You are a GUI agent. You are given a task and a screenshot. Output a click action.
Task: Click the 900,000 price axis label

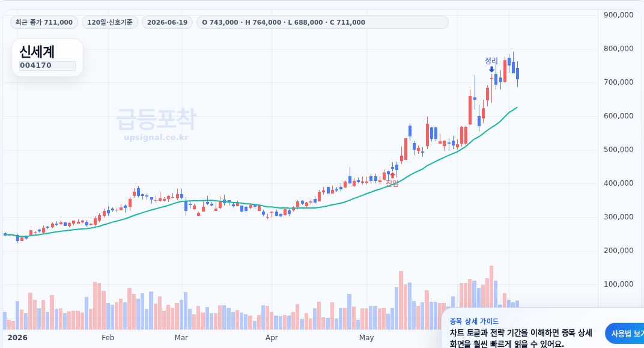tap(619, 15)
